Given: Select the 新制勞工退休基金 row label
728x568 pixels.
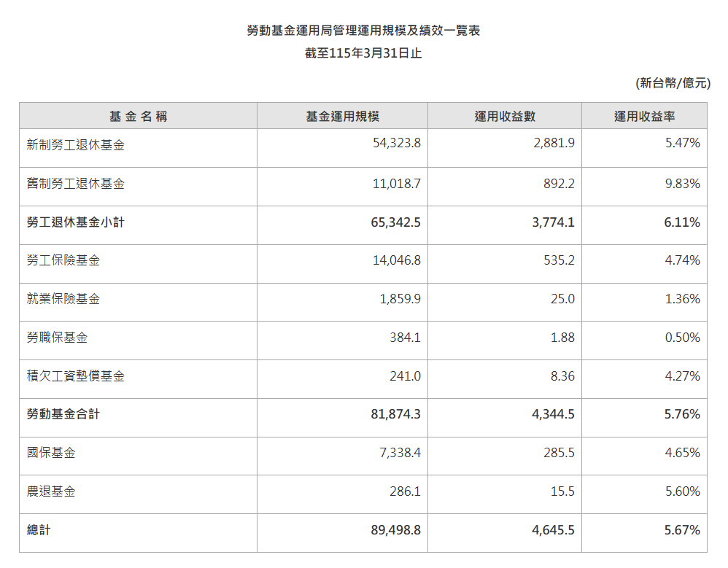Looking at the screenshot, I should click(76, 145).
